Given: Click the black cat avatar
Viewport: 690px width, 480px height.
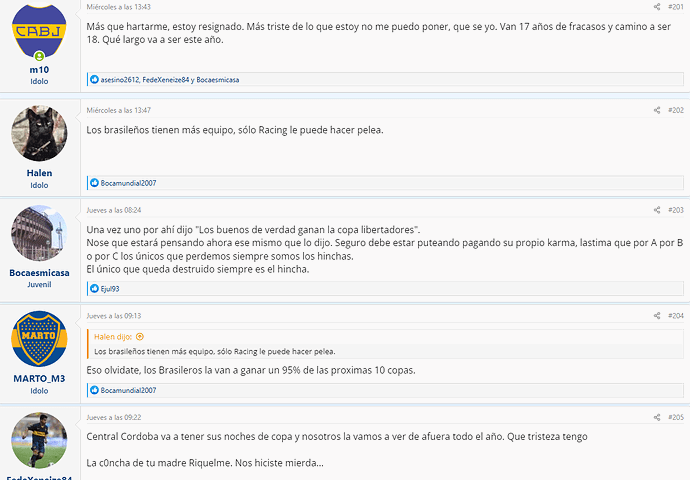Looking at the screenshot, I should click(39, 133).
